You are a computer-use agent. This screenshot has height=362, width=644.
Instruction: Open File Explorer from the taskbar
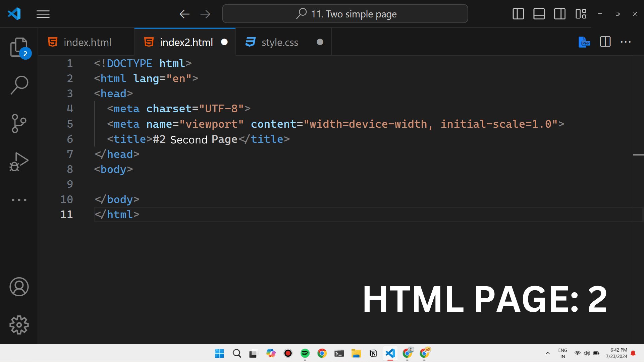356,353
